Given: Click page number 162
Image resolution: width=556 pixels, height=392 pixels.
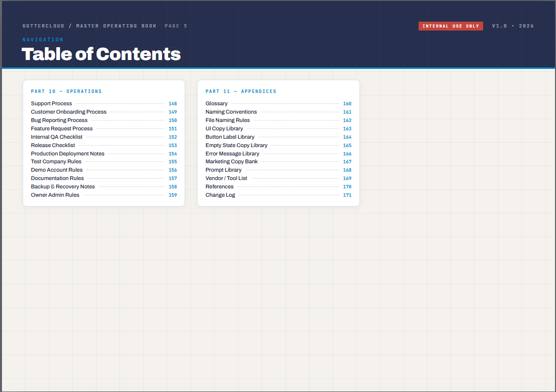Looking at the screenshot, I should [x=347, y=121].
